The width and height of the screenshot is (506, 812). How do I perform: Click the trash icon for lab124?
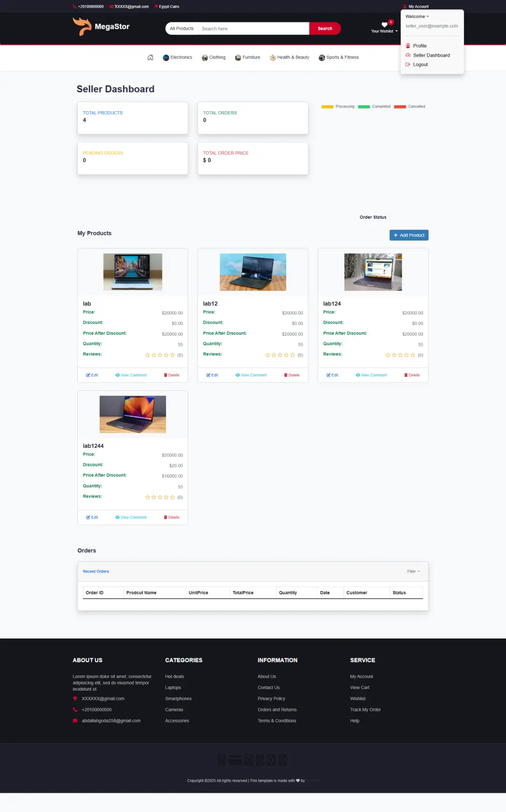pyautogui.click(x=406, y=375)
